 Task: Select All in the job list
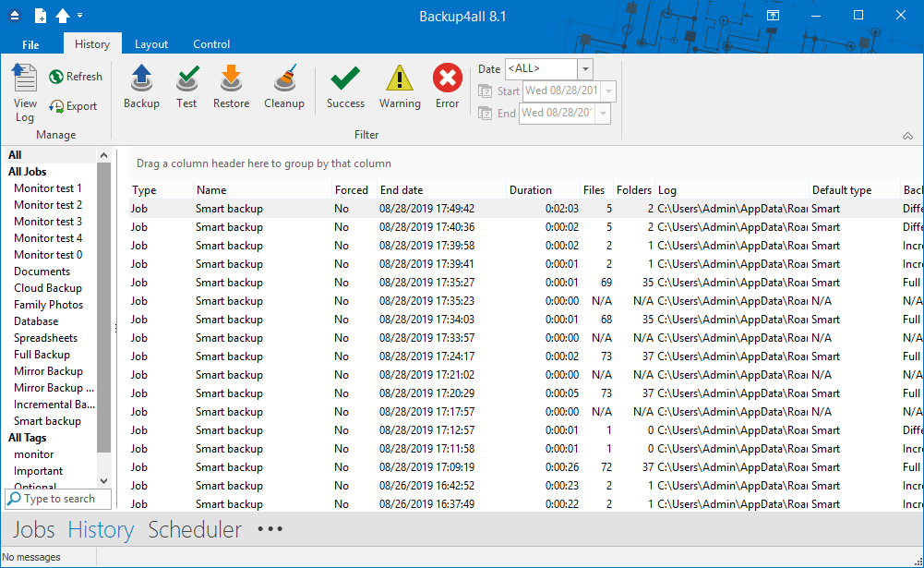coord(50,155)
